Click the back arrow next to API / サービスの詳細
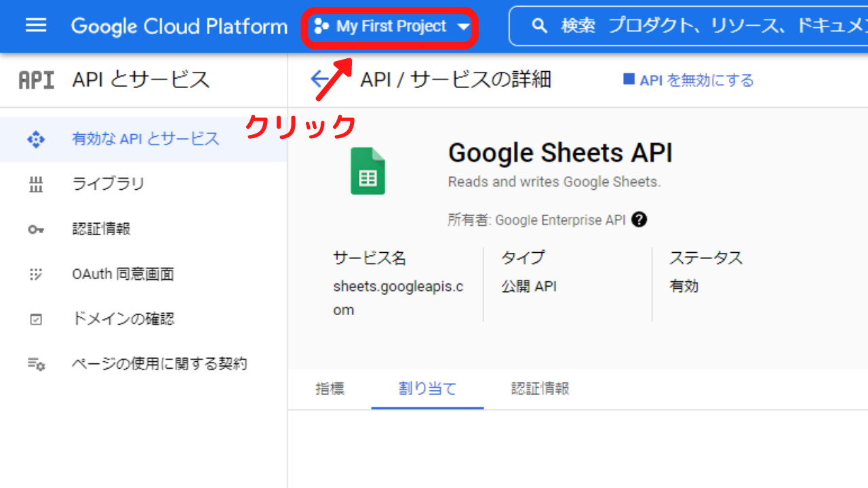Screen dimensions: 868x488 (x=321, y=78)
